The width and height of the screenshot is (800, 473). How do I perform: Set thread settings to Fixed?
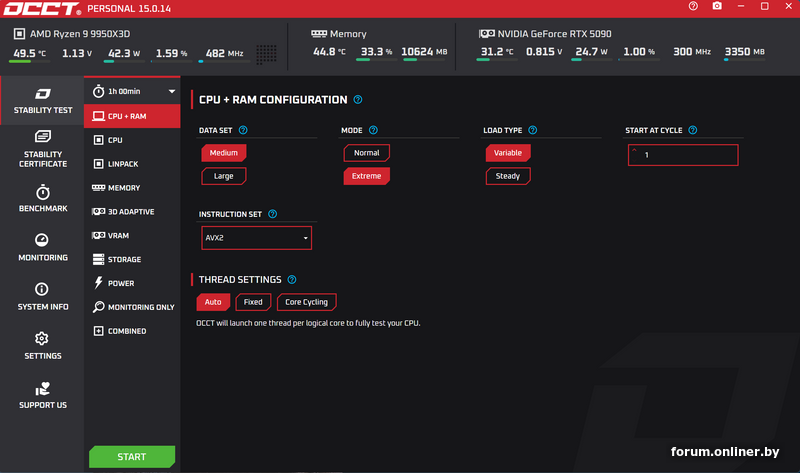[x=253, y=302]
